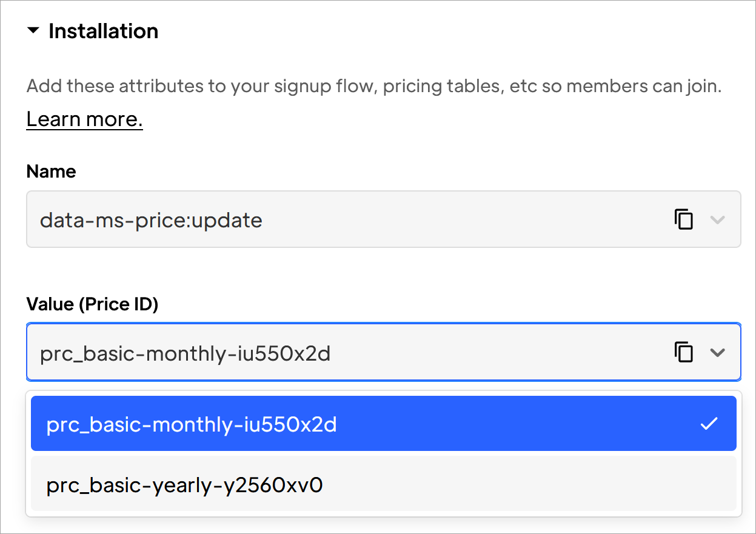This screenshot has width=756, height=534.
Task: Click the Value (Price ID) label
Action: coord(92,304)
